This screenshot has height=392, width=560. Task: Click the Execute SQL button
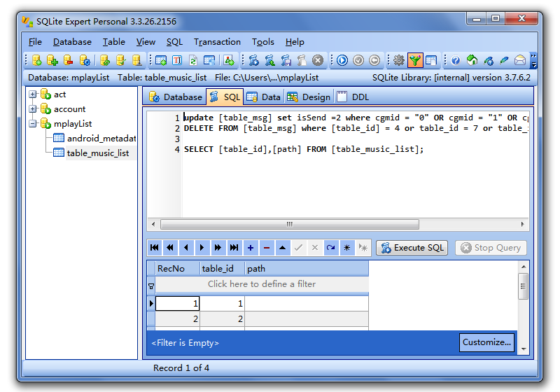click(x=412, y=247)
